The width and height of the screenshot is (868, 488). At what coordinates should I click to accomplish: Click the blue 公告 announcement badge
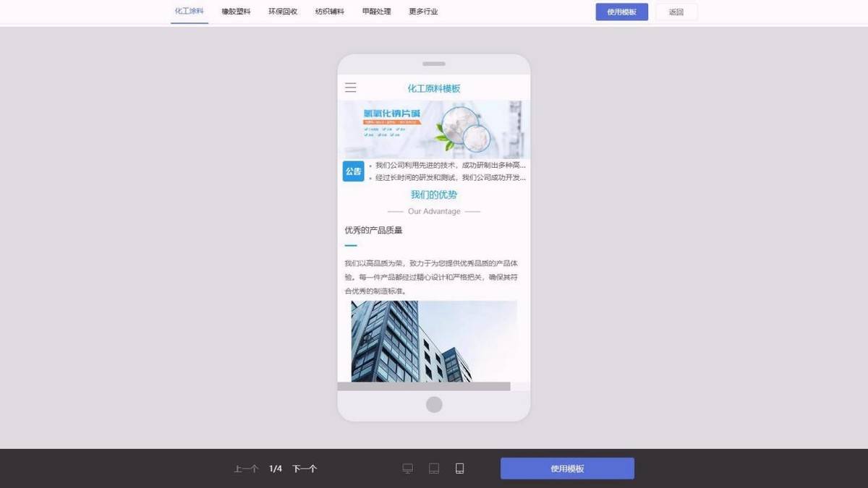353,171
